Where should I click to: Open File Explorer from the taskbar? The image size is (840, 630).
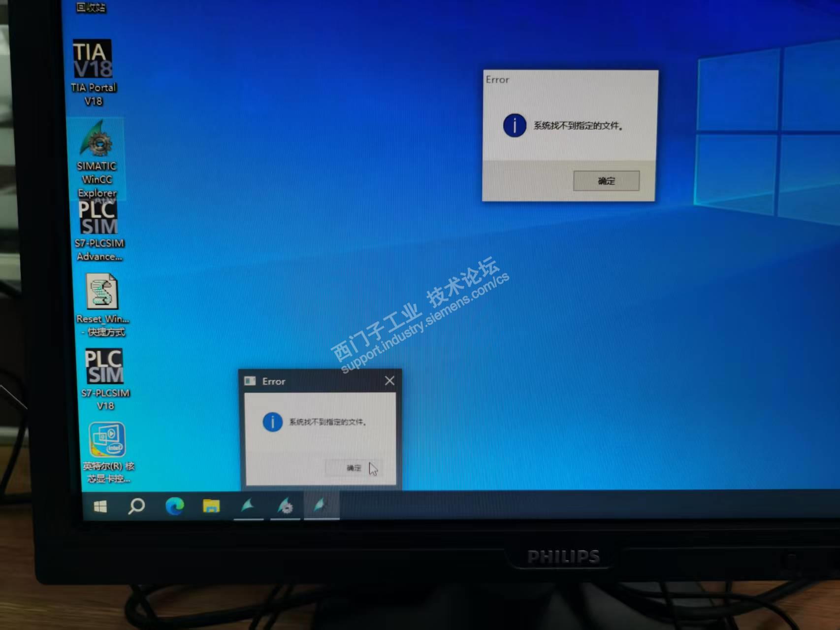[x=211, y=506]
